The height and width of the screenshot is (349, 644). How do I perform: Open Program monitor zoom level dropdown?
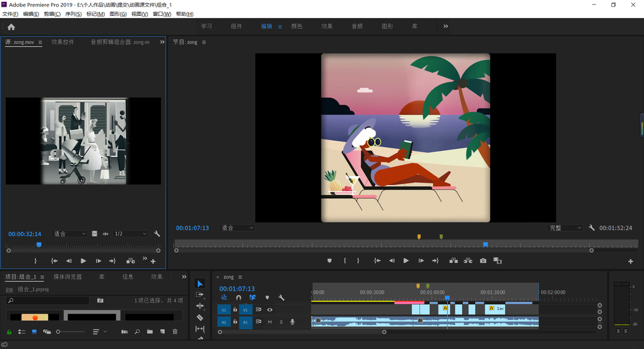[x=238, y=227]
